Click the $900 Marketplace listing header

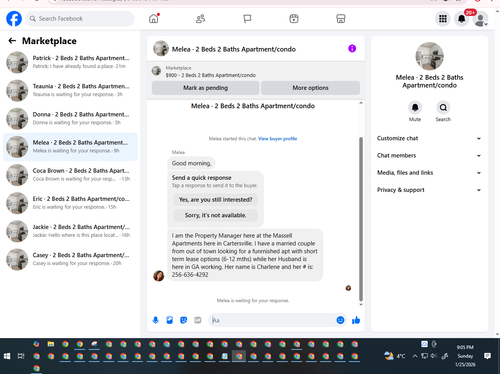(x=256, y=71)
